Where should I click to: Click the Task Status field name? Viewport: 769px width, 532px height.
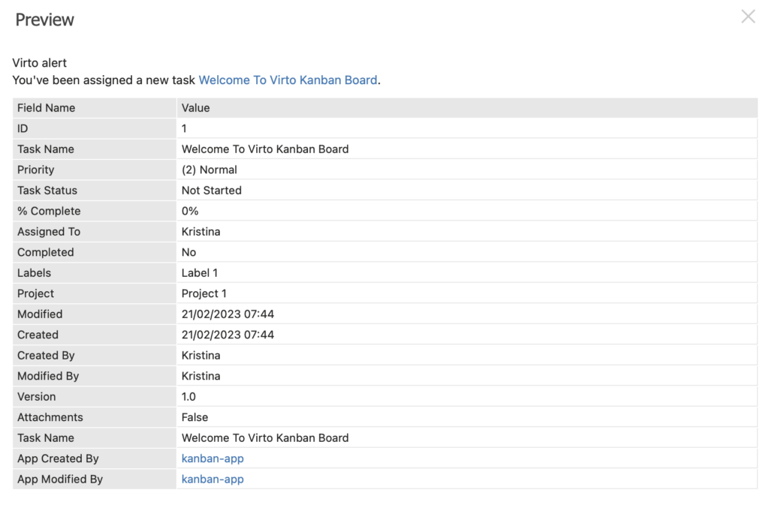point(47,190)
